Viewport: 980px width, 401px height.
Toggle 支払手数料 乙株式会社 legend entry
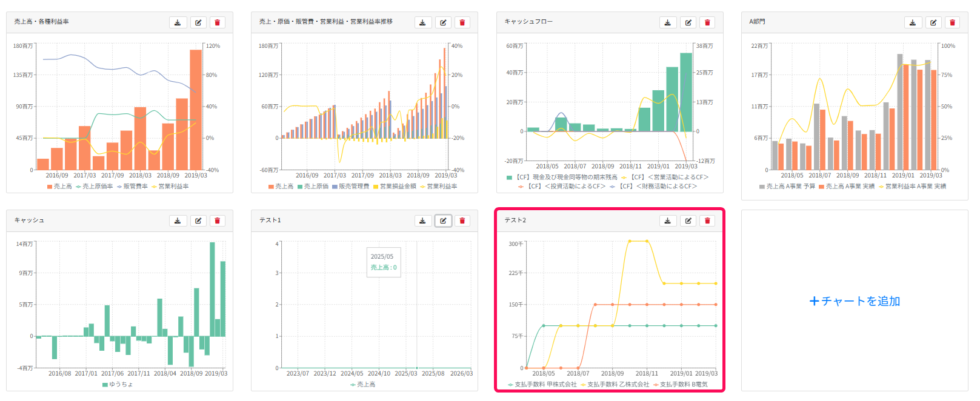615,385
